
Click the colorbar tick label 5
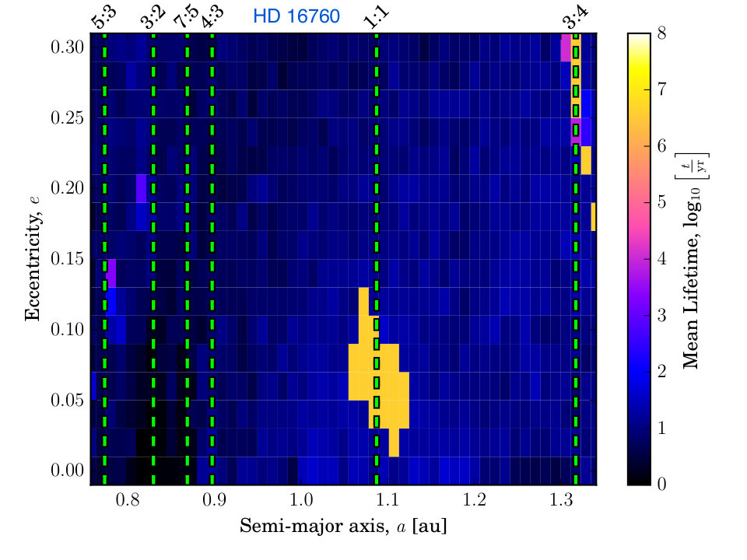pos(661,202)
